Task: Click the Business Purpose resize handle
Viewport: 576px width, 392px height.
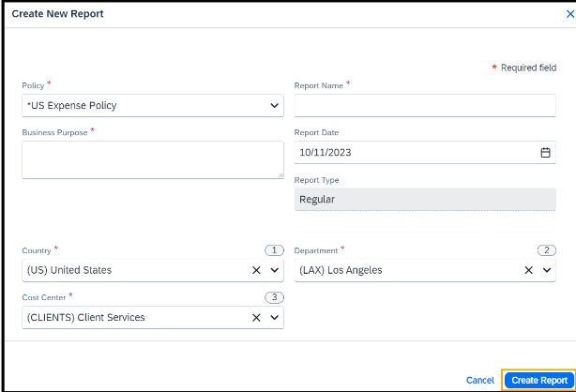Action: [280, 175]
